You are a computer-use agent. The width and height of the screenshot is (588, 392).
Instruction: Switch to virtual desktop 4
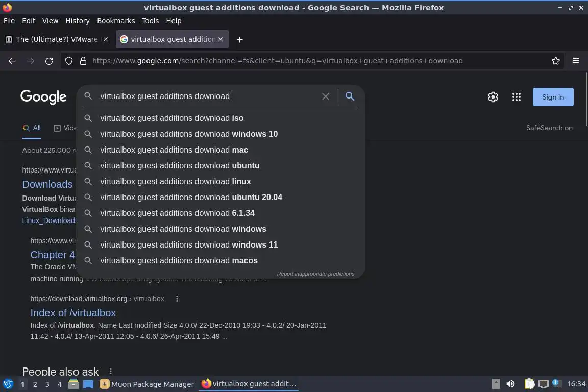click(60, 384)
